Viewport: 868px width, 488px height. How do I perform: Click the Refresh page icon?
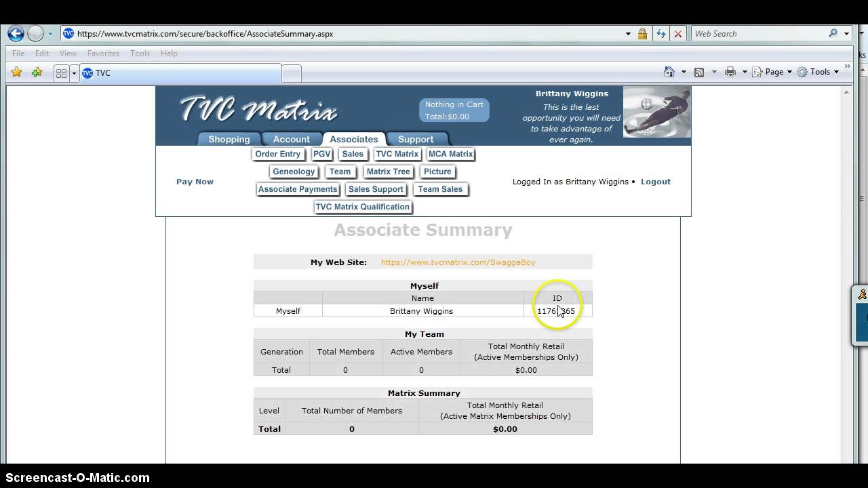(x=660, y=33)
